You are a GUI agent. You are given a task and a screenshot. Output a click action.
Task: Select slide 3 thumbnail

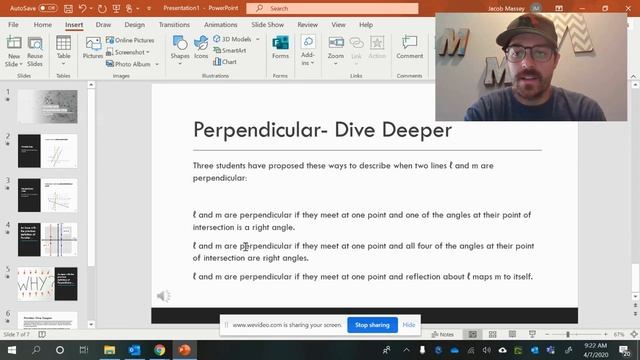47,195
